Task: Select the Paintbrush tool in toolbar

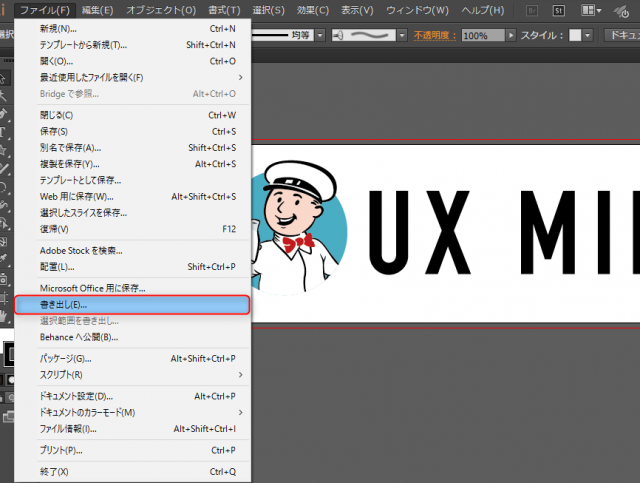Action: coord(4,167)
